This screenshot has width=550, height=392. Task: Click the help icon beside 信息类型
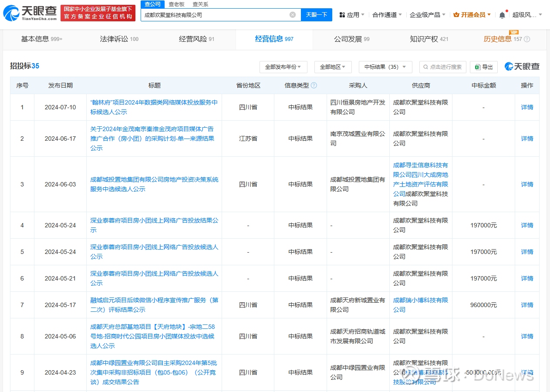click(x=314, y=85)
